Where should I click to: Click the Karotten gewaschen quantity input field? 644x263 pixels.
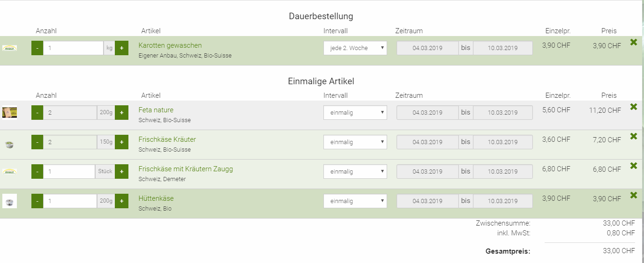pyautogui.click(x=73, y=48)
